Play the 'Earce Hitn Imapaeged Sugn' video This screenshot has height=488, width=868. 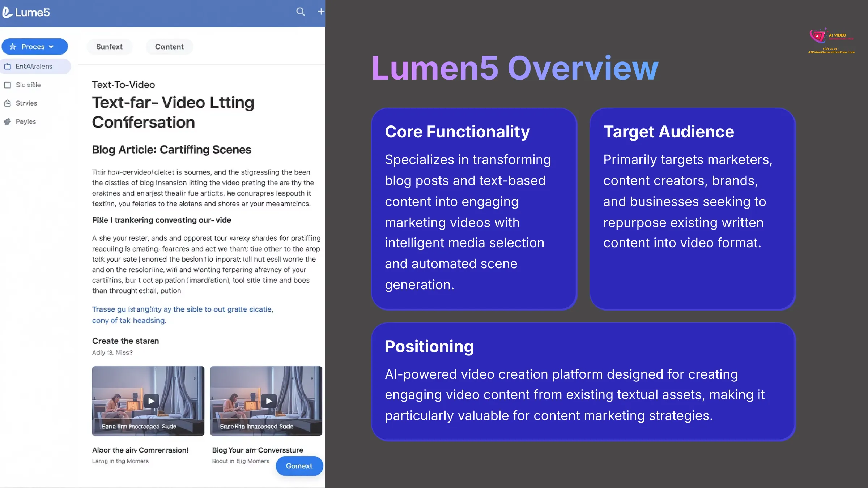pos(269,401)
